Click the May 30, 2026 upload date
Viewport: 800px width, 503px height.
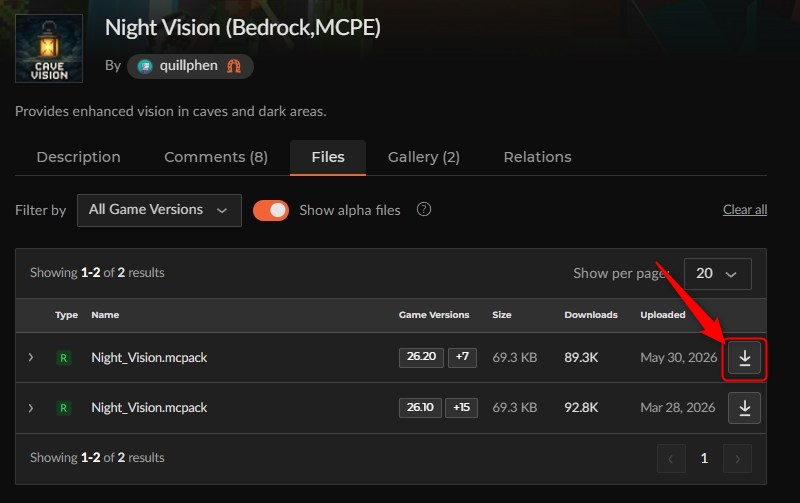[679, 358]
